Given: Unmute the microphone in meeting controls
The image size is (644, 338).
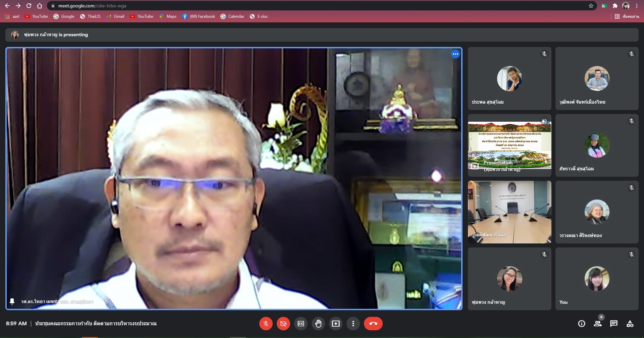Looking at the screenshot, I should tap(266, 324).
